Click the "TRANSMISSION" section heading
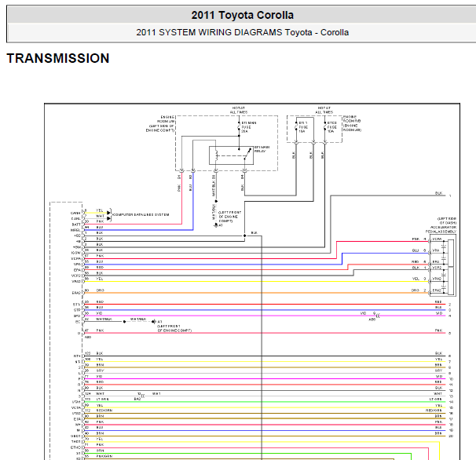Viewport: 476px width, 460px height. coord(58,58)
